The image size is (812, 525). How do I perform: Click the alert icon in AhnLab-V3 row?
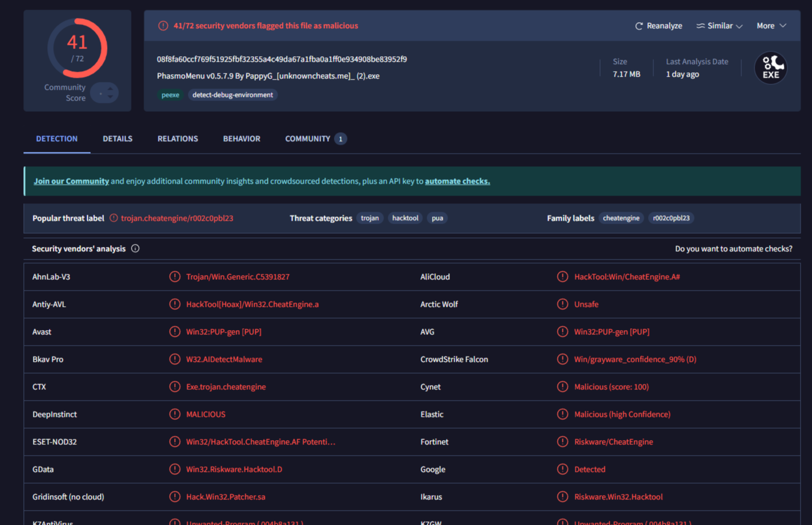(175, 277)
